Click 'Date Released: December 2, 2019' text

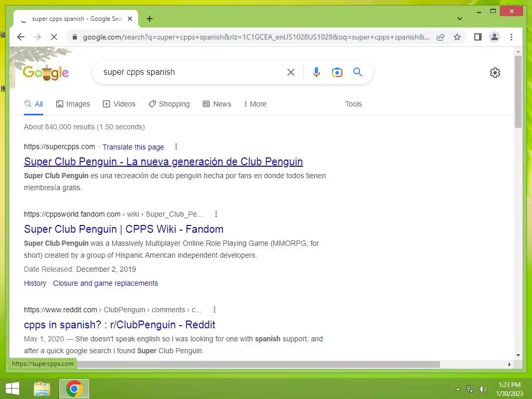79,269
